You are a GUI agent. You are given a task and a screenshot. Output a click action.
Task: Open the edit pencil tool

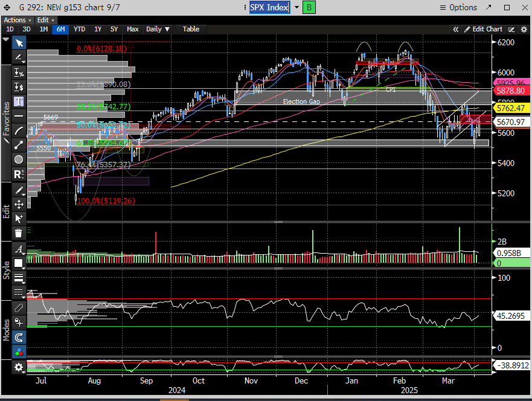click(19, 190)
